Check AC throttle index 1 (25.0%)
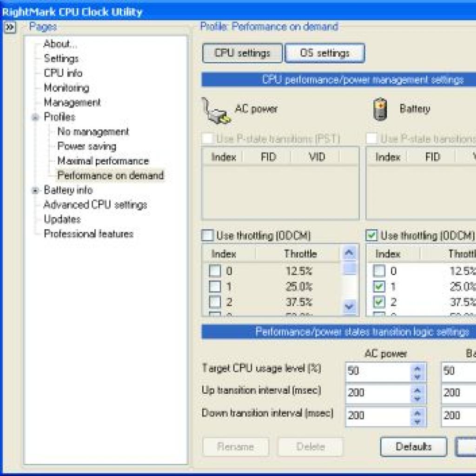The image size is (476, 476). (215, 286)
